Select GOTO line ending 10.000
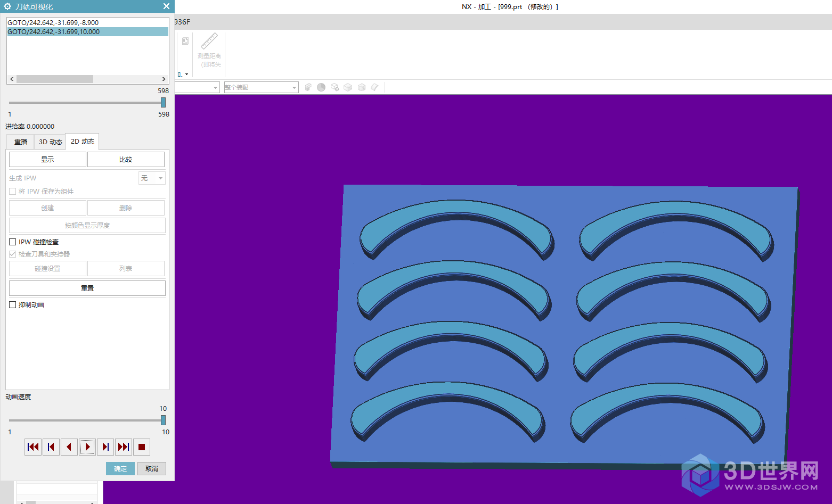Image resolution: width=832 pixels, height=504 pixels. coord(87,32)
